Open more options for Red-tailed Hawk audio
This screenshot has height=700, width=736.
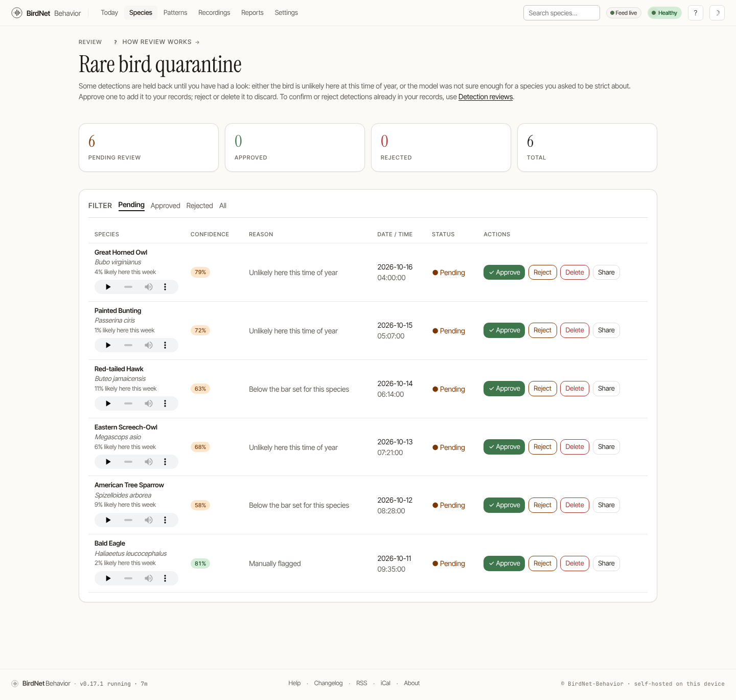tap(165, 403)
